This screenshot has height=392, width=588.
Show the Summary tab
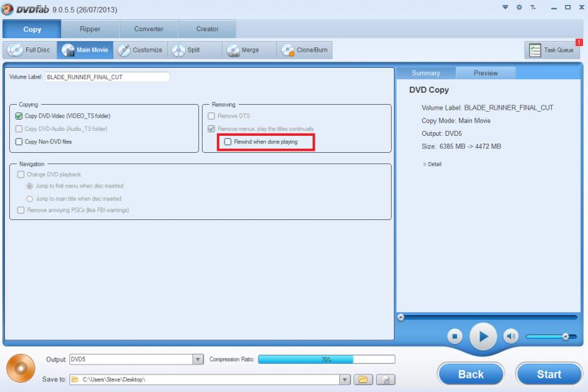pyautogui.click(x=426, y=73)
